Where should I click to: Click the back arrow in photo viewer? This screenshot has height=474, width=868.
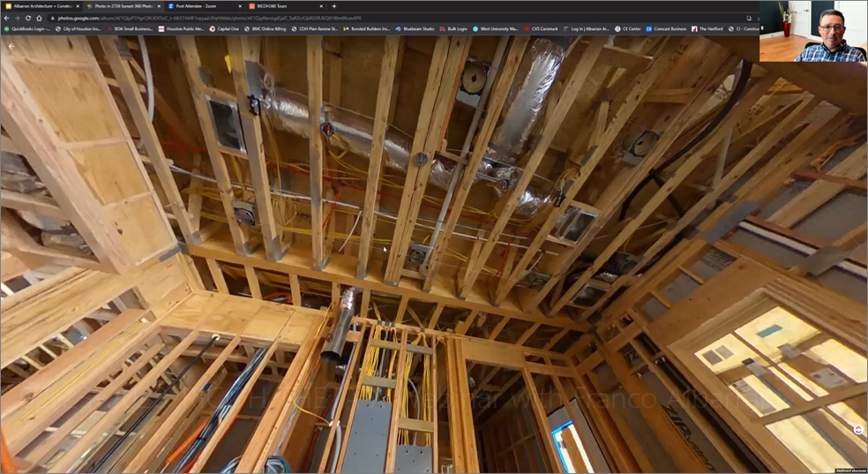pyautogui.click(x=11, y=46)
